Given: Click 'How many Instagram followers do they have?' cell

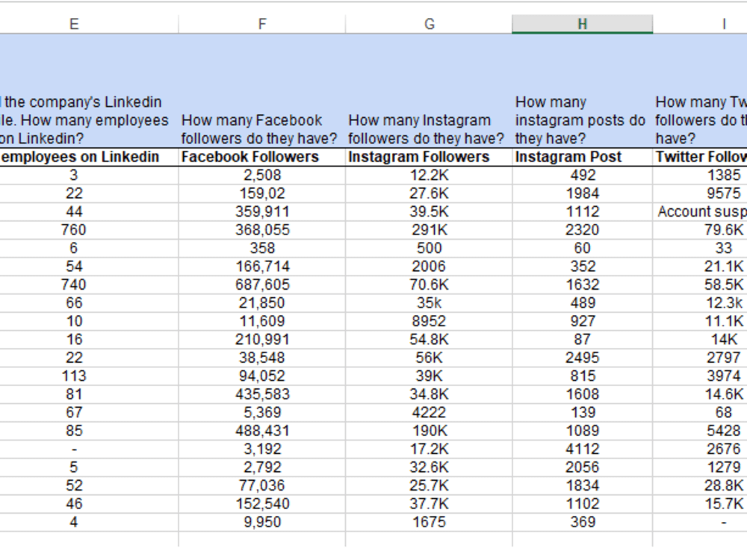Looking at the screenshot, I should point(429,90).
